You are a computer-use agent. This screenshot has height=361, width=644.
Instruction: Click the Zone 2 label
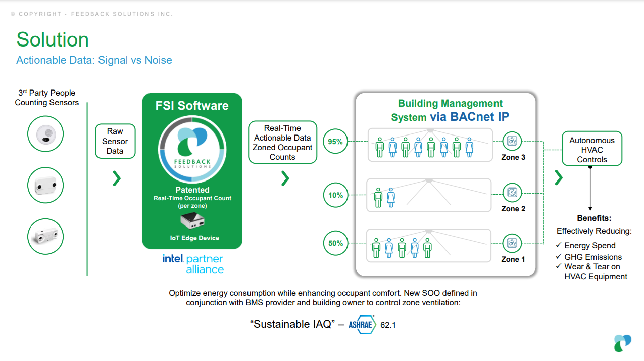coord(513,209)
